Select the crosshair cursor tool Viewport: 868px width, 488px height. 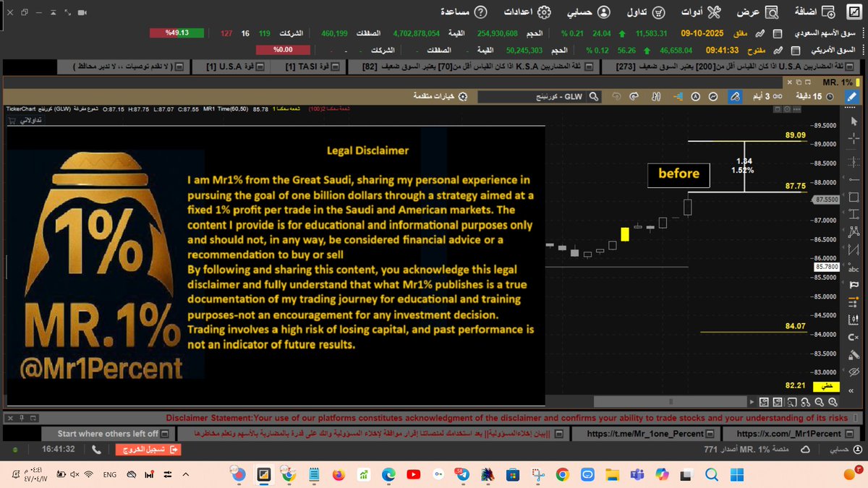(854, 139)
